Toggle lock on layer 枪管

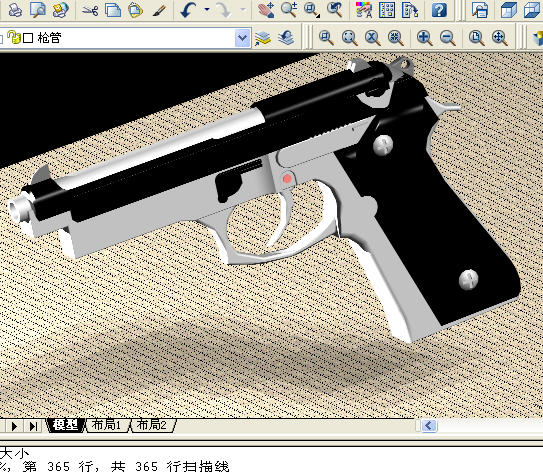pos(14,37)
